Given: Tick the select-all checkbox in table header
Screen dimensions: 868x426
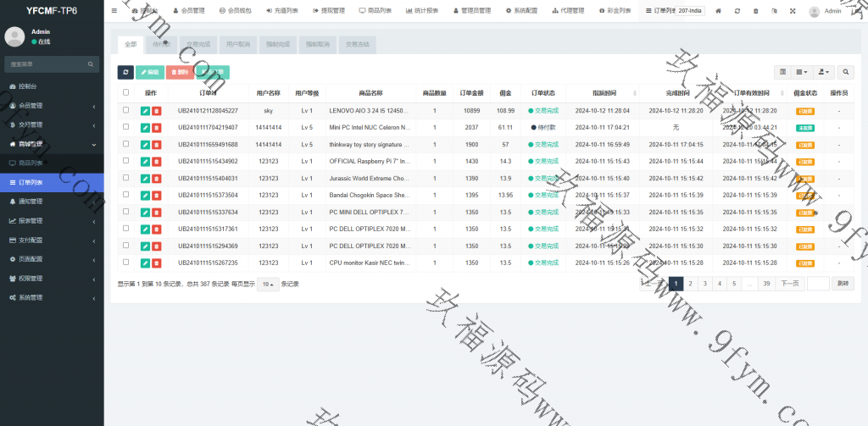Looking at the screenshot, I should [126, 93].
